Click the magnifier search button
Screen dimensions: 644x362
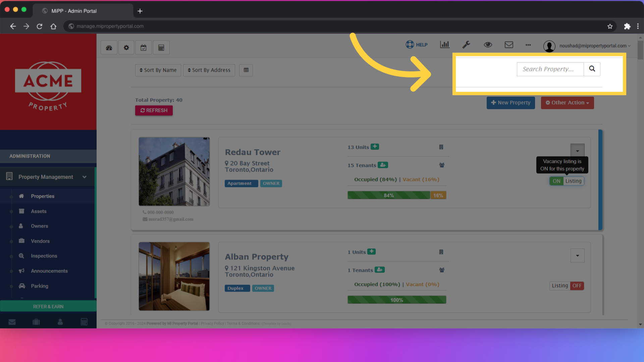tap(592, 69)
